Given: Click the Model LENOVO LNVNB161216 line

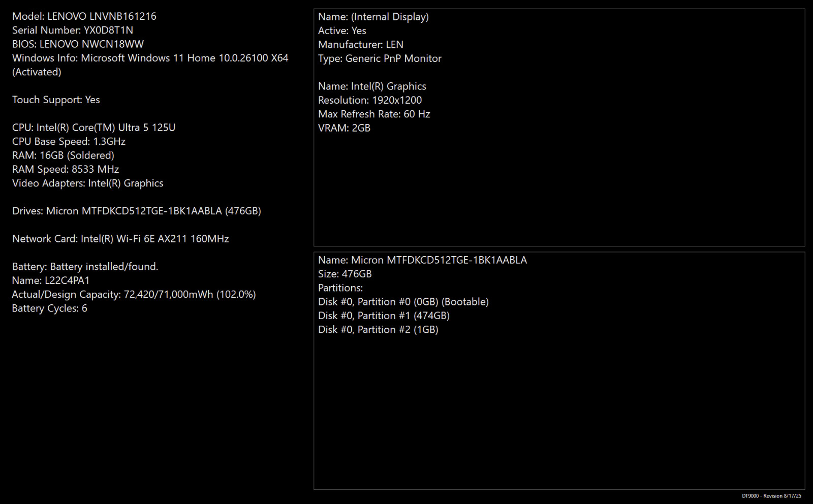Looking at the screenshot, I should coord(84,16).
